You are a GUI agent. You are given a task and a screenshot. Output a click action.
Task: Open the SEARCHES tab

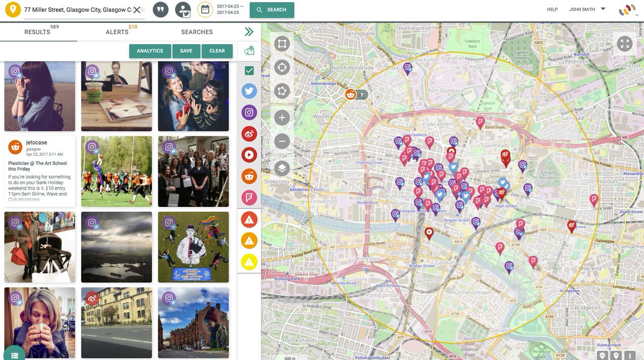pos(196,32)
